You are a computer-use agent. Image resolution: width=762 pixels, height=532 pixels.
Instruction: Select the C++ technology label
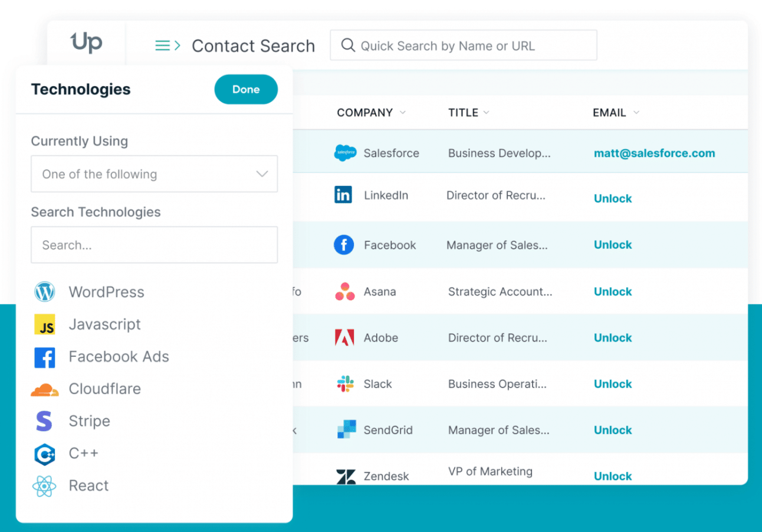(84, 454)
